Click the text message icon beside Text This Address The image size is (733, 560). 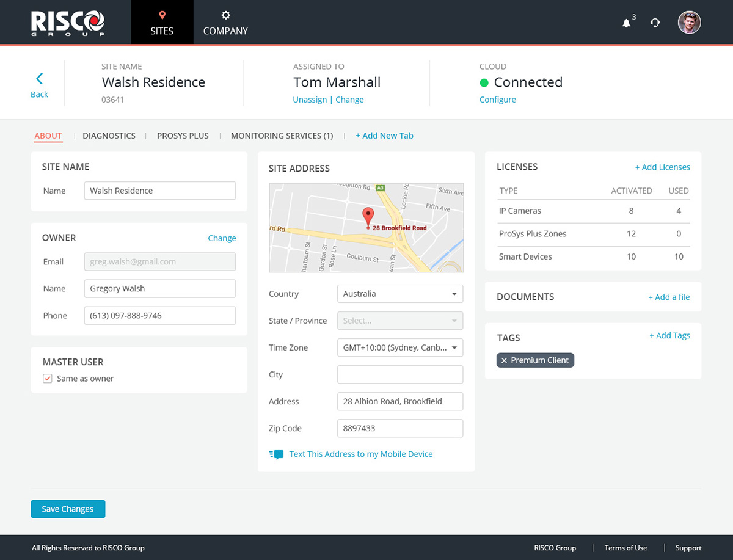pos(276,454)
